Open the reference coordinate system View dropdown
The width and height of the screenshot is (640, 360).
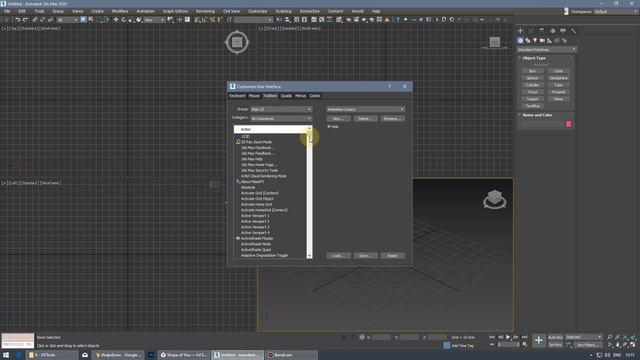pyautogui.click(x=154, y=20)
